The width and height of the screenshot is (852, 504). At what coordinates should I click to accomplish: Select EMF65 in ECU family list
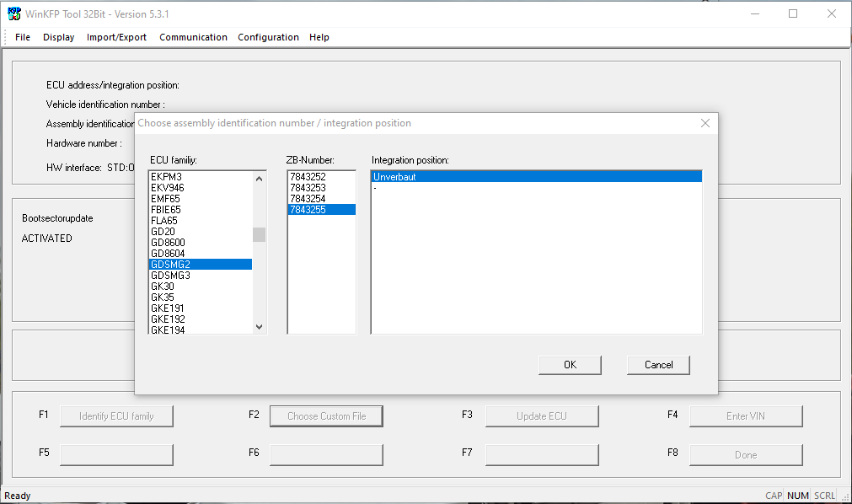200,198
